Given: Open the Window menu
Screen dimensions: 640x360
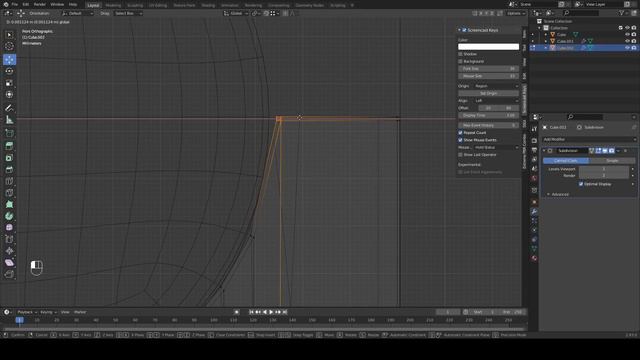Looking at the screenshot, I should 57,4.
